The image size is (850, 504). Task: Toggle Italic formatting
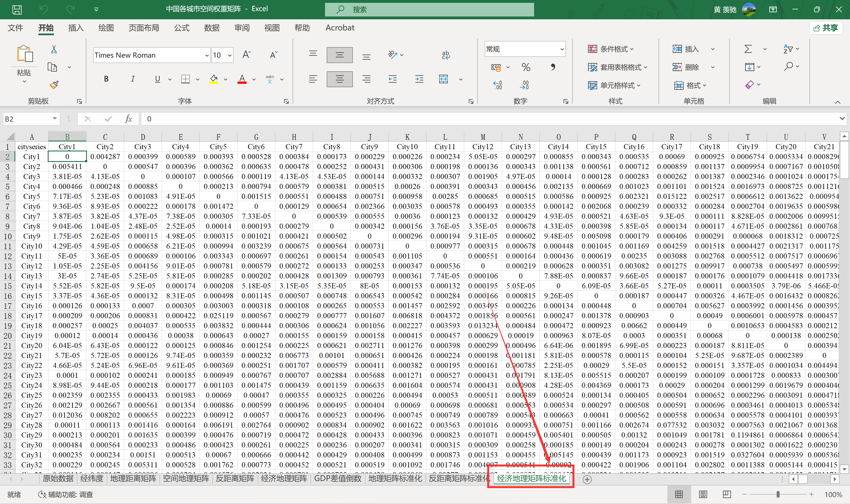(132, 79)
